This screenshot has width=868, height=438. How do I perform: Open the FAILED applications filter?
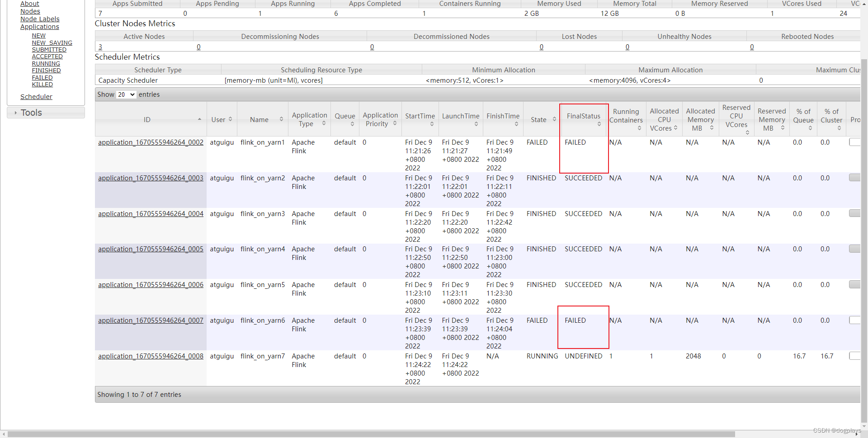42,77
